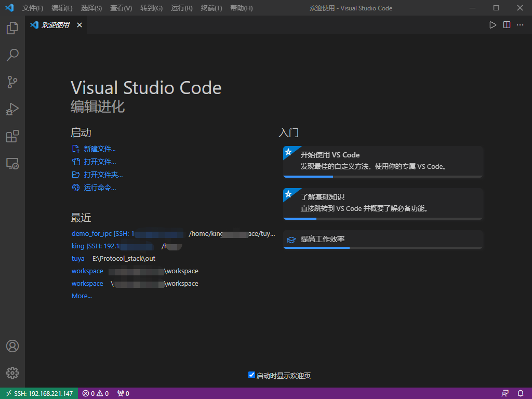532x399 pixels.
Task: Click the Visual Studio Code heading
Action: [146, 88]
